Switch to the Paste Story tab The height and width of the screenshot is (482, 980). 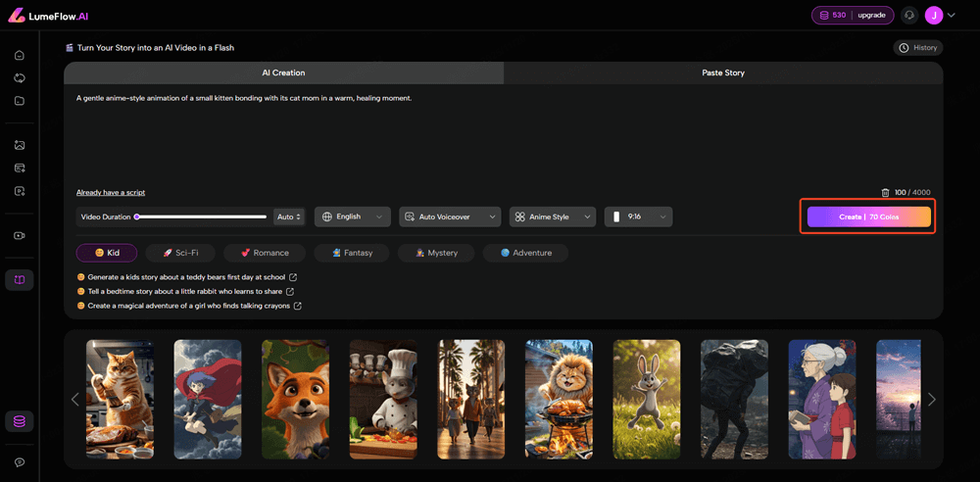[723, 72]
